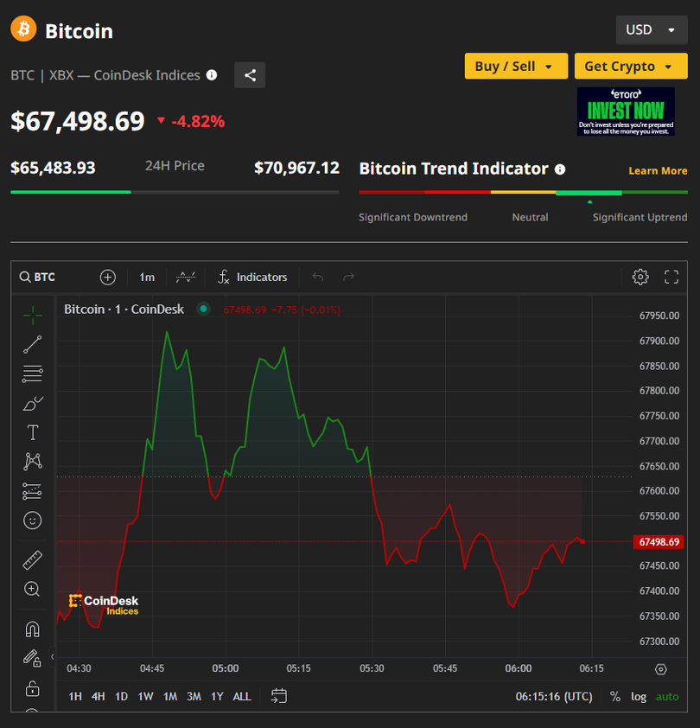The image size is (700, 728).
Task: Click the Learn More link
Action: click(x=658, y=170)
